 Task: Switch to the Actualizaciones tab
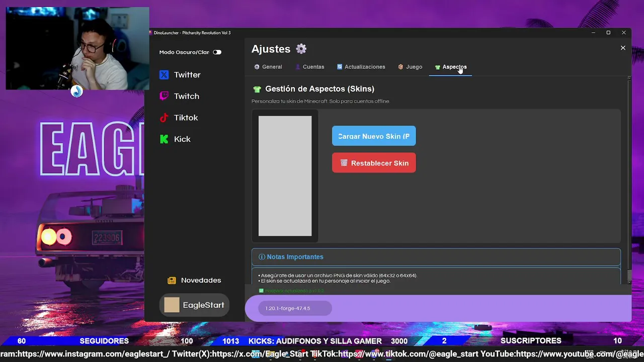[361, 67]
